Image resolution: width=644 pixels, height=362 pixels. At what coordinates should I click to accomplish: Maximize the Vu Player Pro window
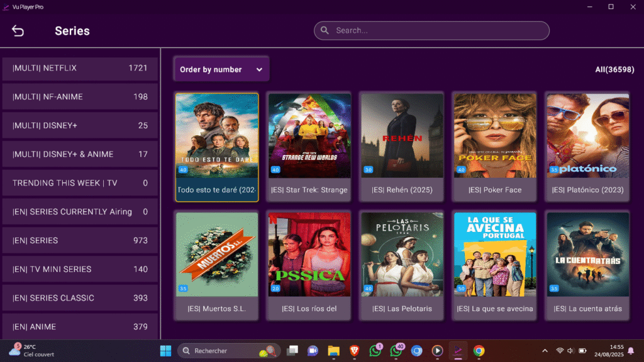pyautogui.click(x=611, y=7)
